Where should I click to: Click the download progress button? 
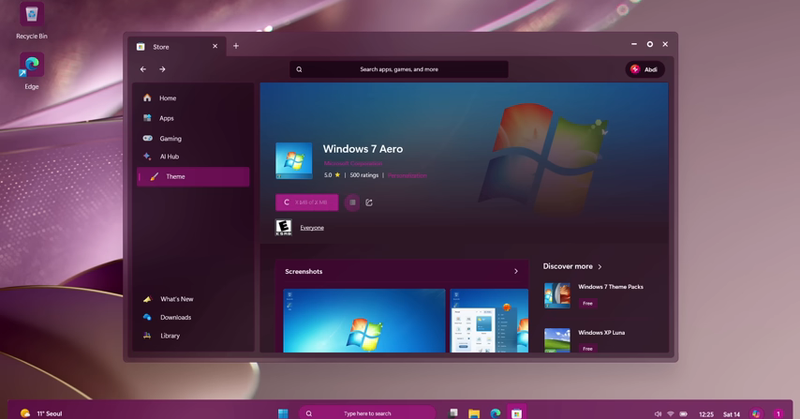pyautogui.click(x=307, y=203)
